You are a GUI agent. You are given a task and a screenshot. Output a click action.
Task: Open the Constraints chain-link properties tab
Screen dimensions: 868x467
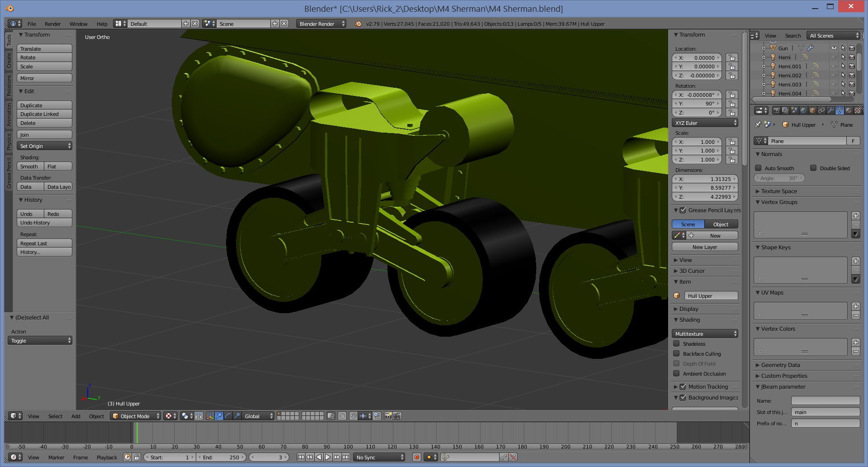pyautogui.click(x=821, y=110)
